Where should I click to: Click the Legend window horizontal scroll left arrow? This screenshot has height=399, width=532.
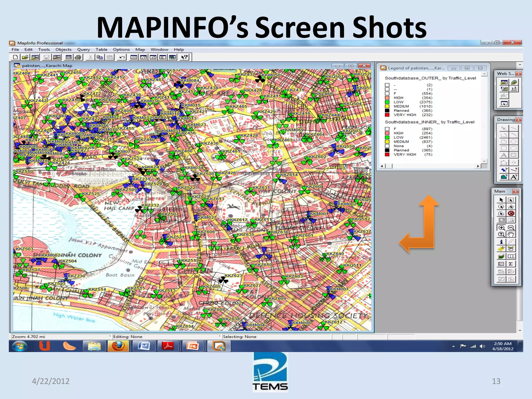tap(382, 166)
